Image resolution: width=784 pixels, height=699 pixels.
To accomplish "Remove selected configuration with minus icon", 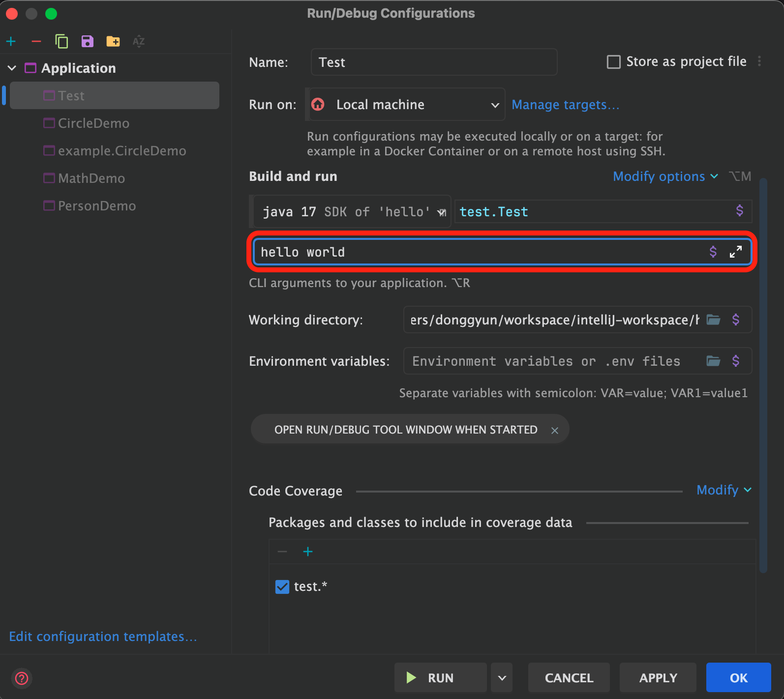I will [x=36, y=41].
